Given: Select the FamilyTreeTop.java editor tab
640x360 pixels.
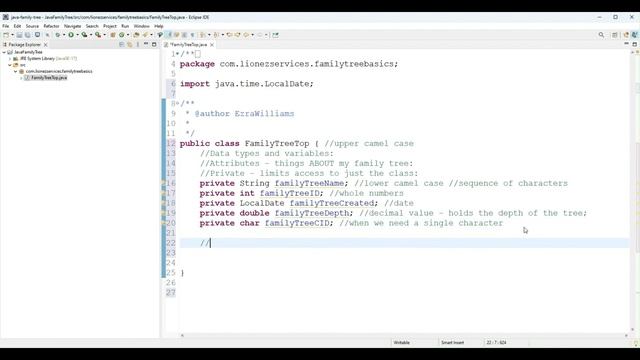Looking at the screenshot, I should click(x=188, y=44).
